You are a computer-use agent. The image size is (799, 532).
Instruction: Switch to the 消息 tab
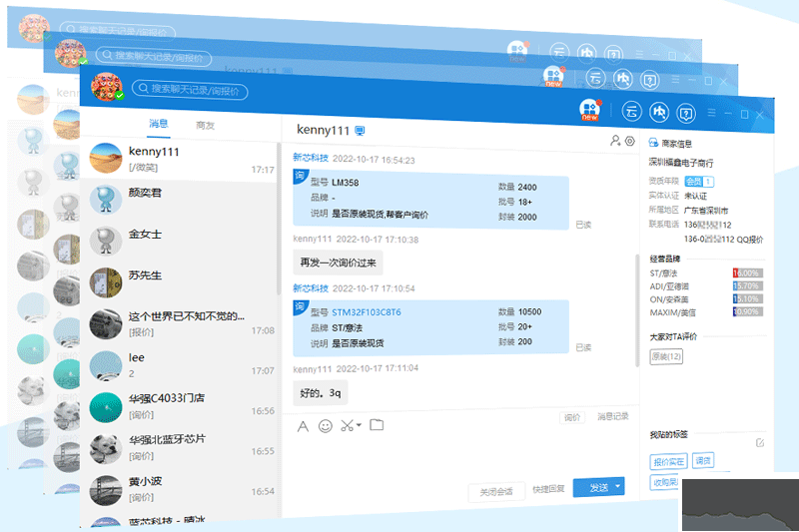pos(159,124)
